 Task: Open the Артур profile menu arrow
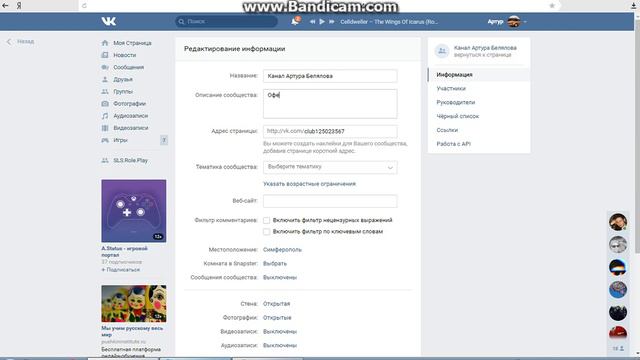[x=525, y=22]
